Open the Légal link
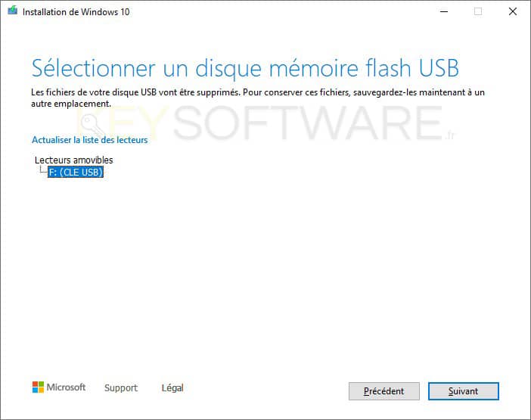 (x=172, y=387)
